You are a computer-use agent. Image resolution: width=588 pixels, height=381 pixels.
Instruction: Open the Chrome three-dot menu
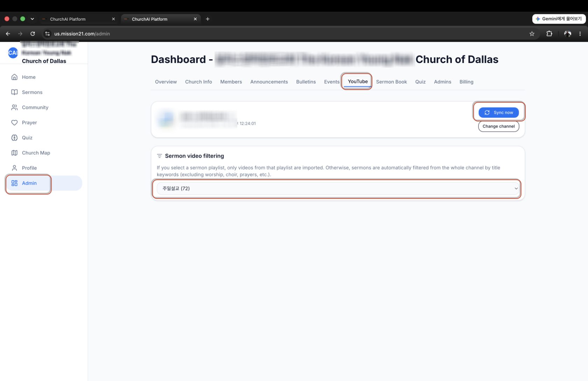coord(580,34)
